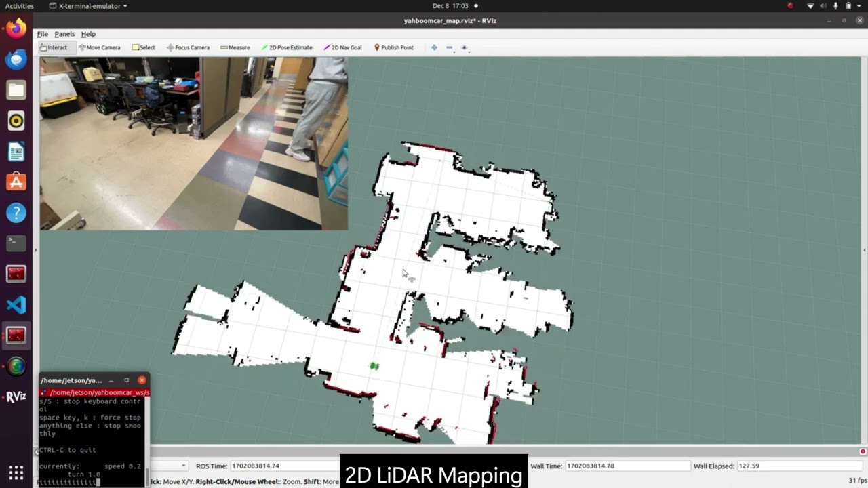Click the minus remove-tool icon

click(449, 47)
